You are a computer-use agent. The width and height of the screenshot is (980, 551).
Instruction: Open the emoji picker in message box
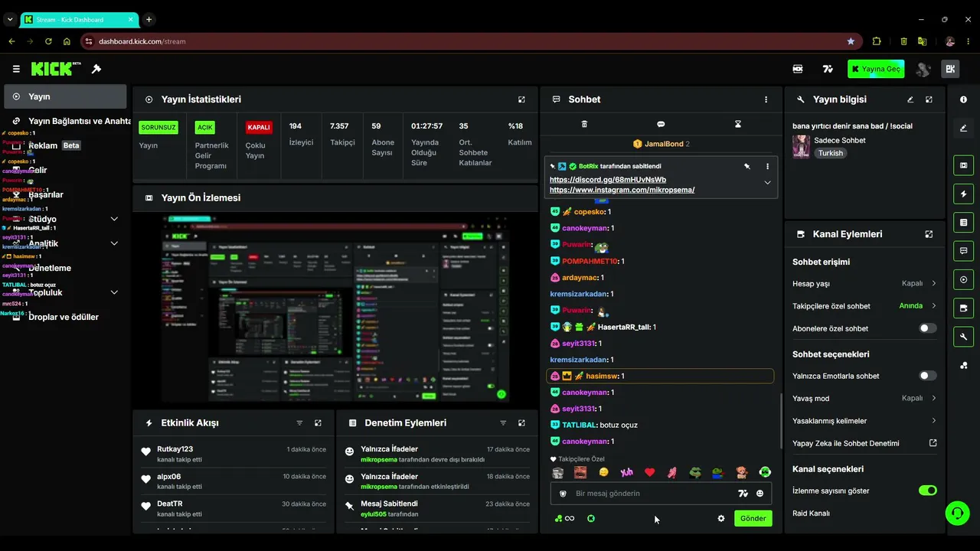pyautogui.click(x=759, y=494)
